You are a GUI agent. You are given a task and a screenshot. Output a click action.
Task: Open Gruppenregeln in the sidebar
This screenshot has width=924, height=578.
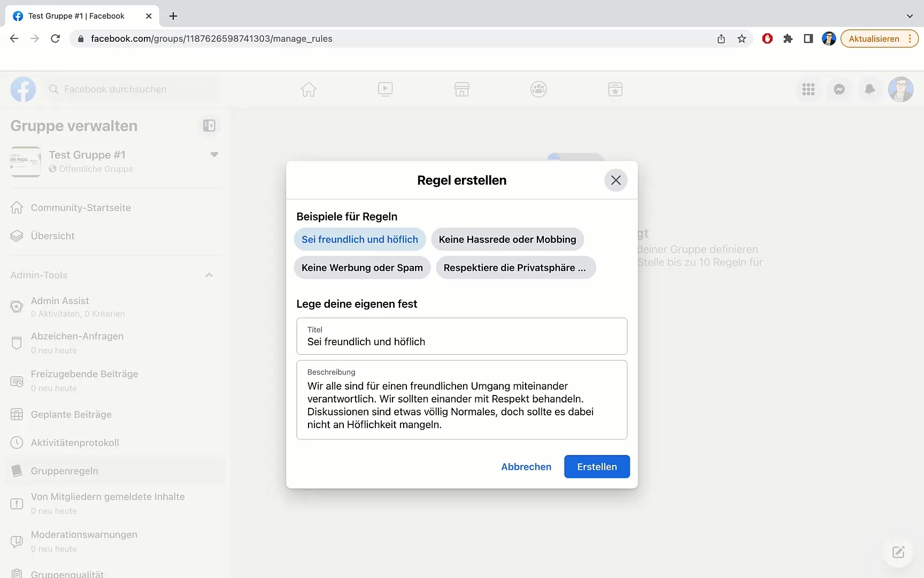pyautogui.click(x=115, y=471)
